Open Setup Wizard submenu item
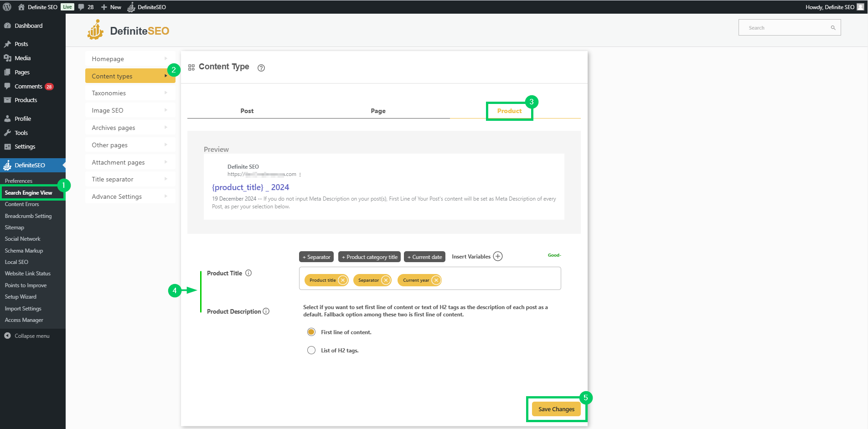Viewport: 868px width, 429px height. 21,297
